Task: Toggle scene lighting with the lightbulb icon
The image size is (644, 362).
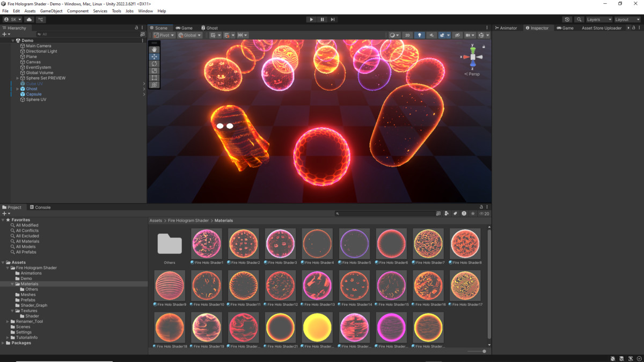Action: [x=420, y=35]
